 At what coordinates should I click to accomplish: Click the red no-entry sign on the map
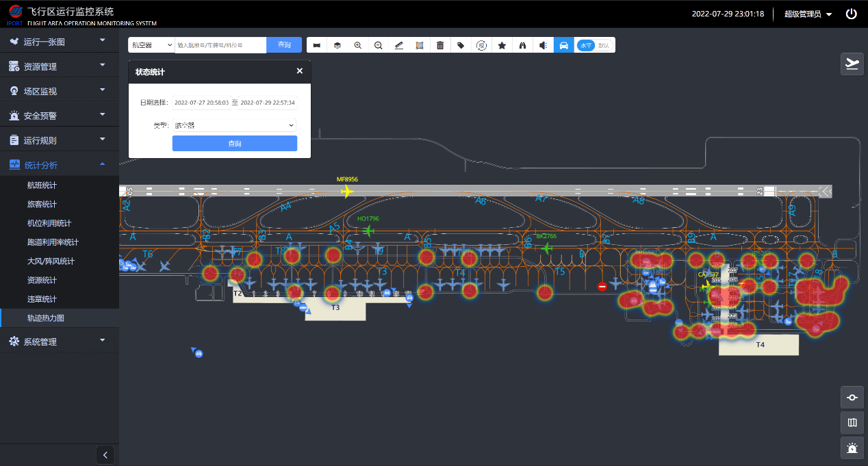coord(602,286)
